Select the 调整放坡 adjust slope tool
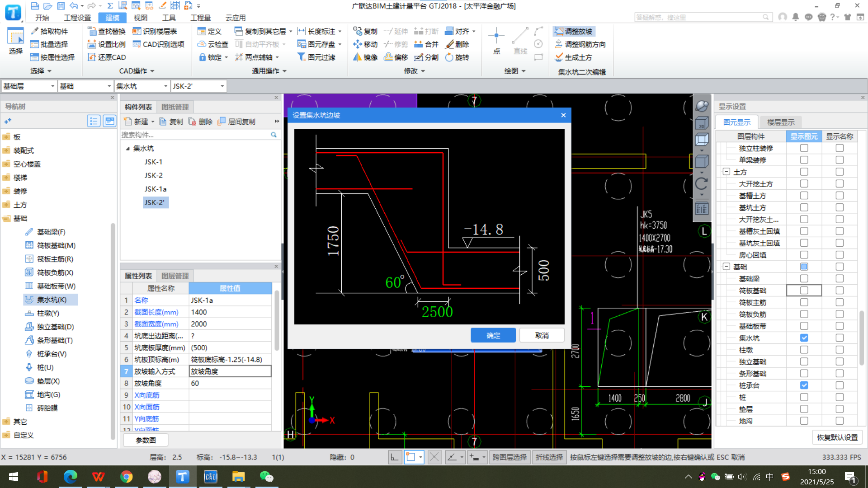868x488 pixels. pos(573,31)
